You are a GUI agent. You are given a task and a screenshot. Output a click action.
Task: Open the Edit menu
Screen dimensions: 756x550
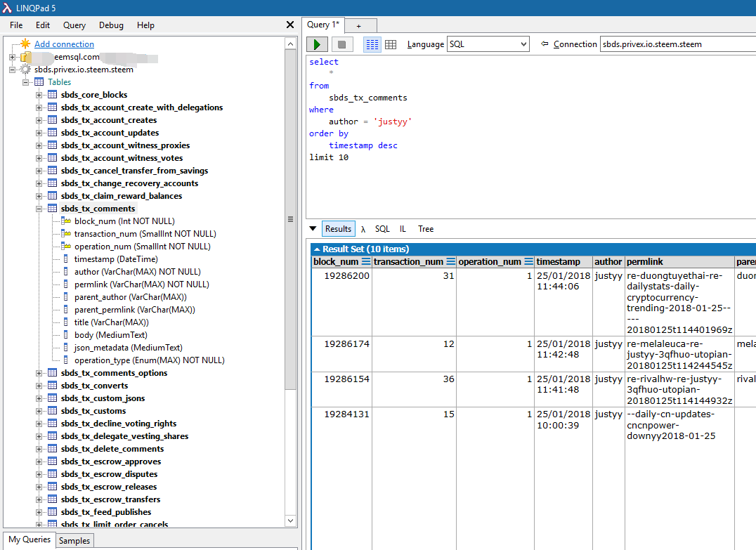pyautogui.click(x=42, y=25)
